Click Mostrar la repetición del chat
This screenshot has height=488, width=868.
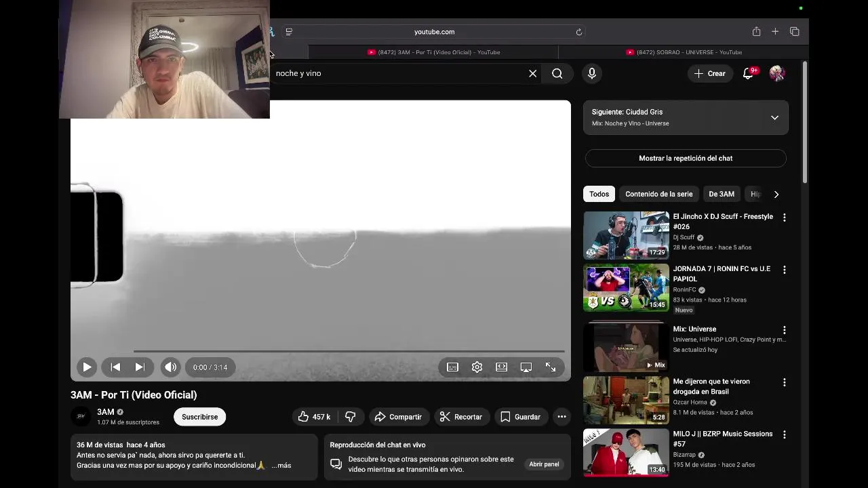686,158
